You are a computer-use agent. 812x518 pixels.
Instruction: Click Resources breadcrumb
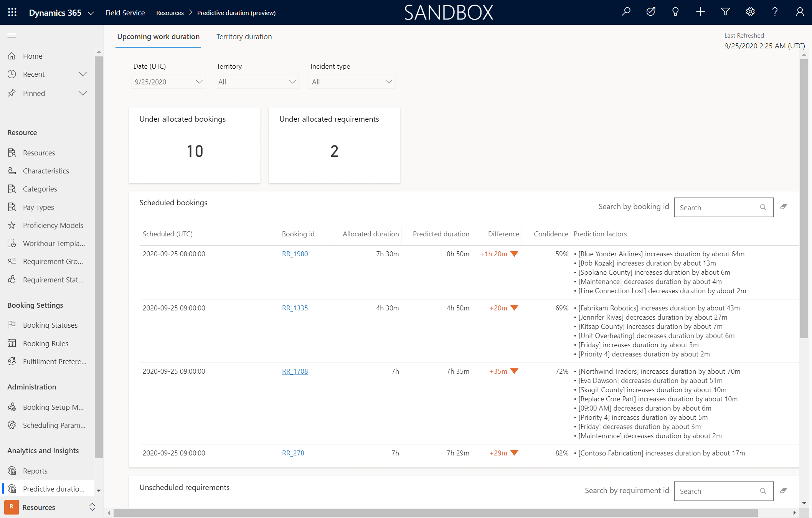[170, 13]
